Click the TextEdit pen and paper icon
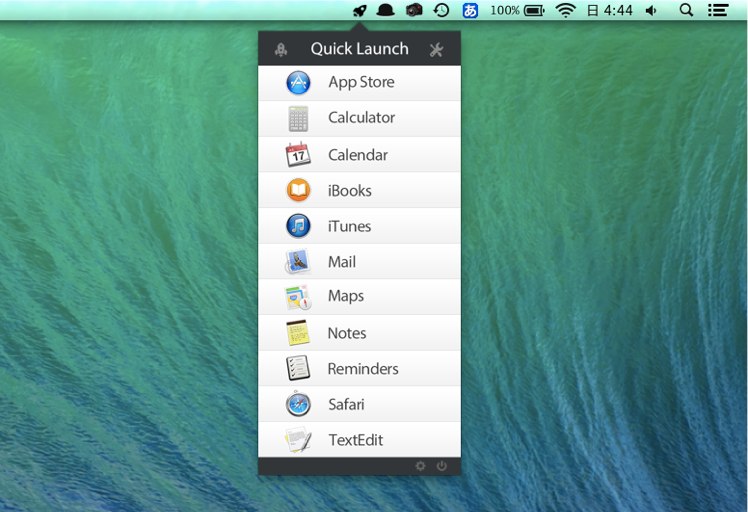Screen dimensions: 748x512 (x=298, y=439)
